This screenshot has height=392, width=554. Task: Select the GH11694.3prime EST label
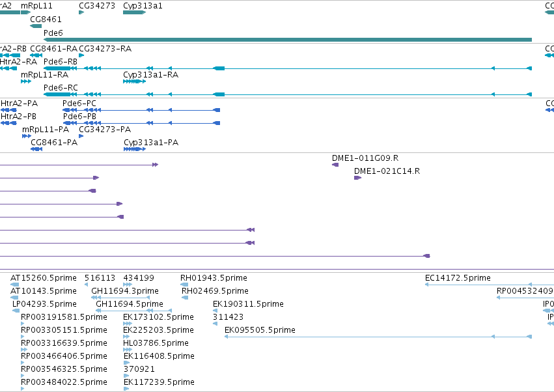[125, 291]
